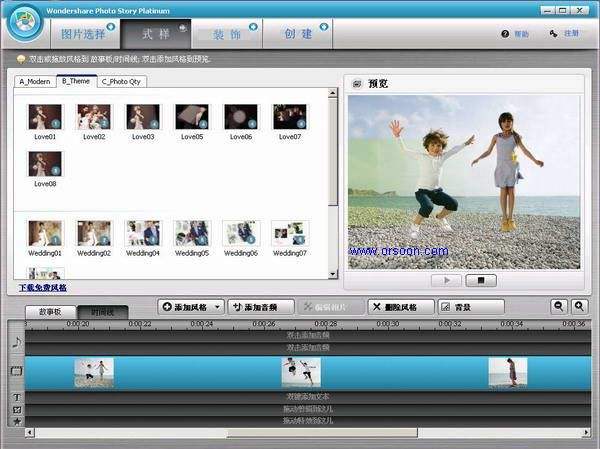Viewport: 600px width, 449px height.
Task: Click the style list scroll down arrow
Action: pos(333,274)
